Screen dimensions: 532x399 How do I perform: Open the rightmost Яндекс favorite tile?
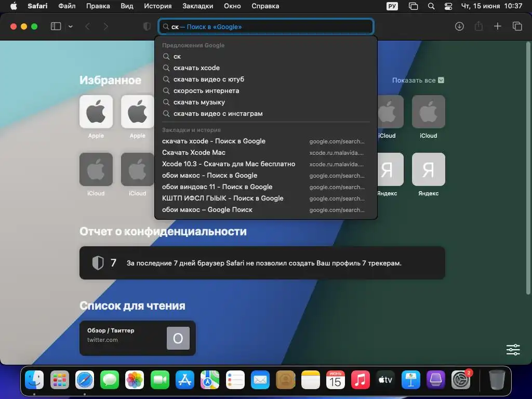[429, 169]
